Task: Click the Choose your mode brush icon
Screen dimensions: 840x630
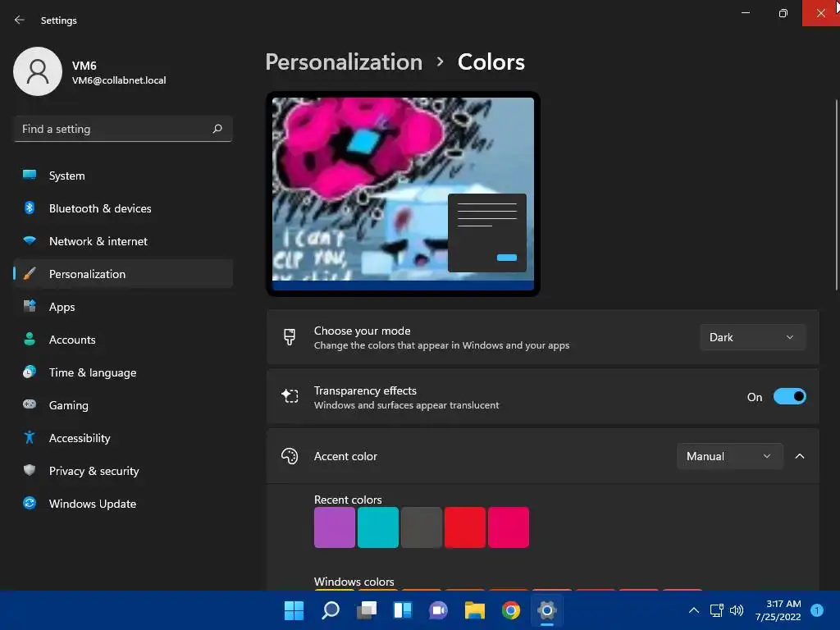Action: (290, 337)
